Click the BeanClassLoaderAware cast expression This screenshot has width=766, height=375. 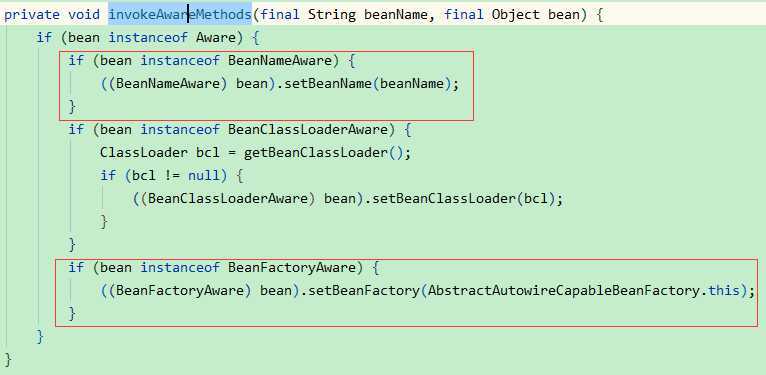[x=228, y=199]
